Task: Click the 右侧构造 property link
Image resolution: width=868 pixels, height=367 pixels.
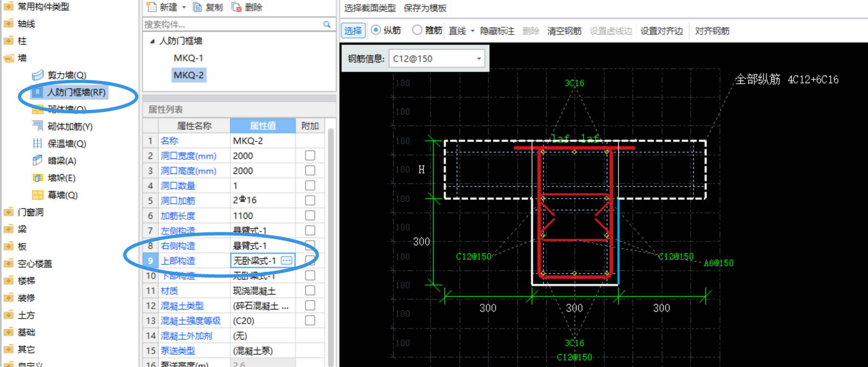Action: point(178,246)
